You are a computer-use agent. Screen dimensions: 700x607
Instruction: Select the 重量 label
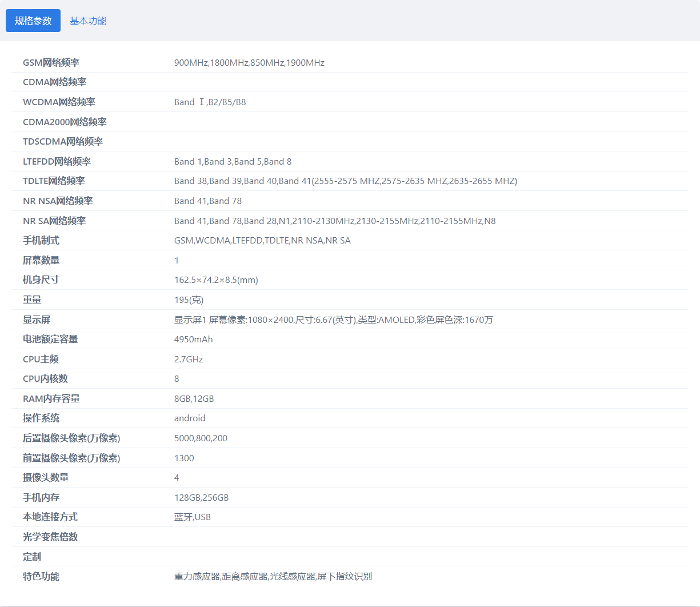click(32, 300)
